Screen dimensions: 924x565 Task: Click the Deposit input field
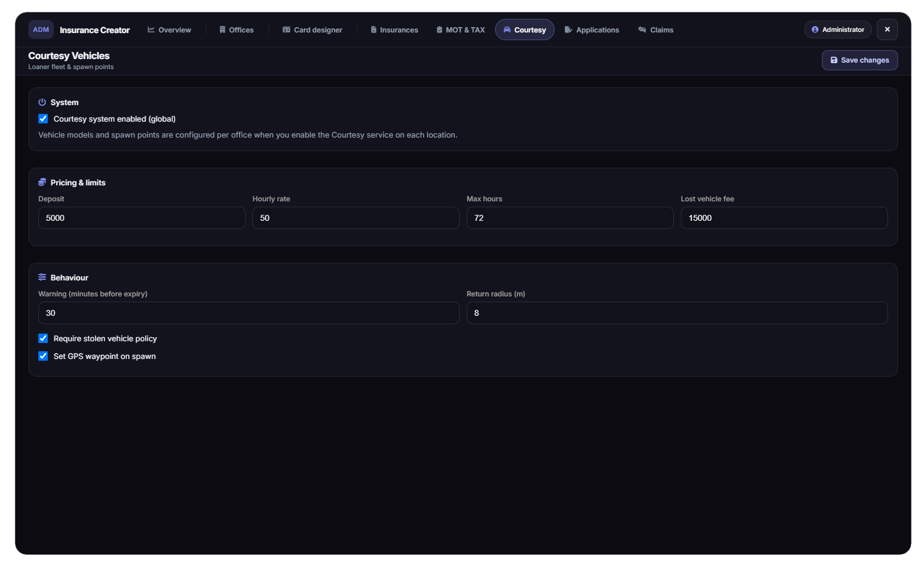[142, 218]
